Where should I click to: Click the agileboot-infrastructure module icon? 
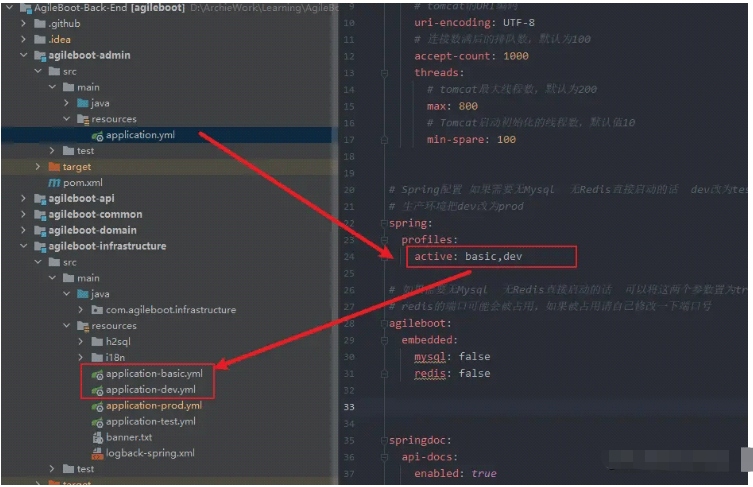pos(40,246)
